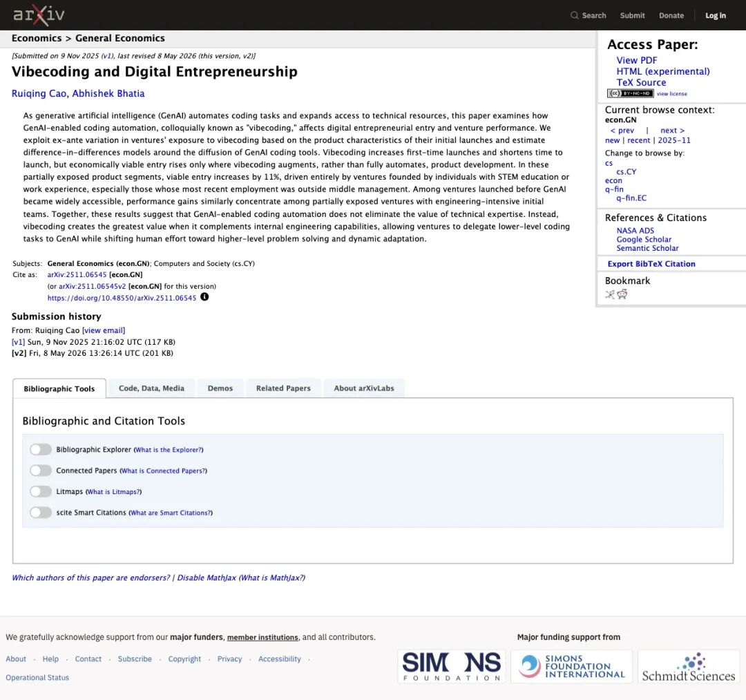This screenshot has height=700, width=746.
Task: Click What is Litmaps? link
Action: [114, 491]
